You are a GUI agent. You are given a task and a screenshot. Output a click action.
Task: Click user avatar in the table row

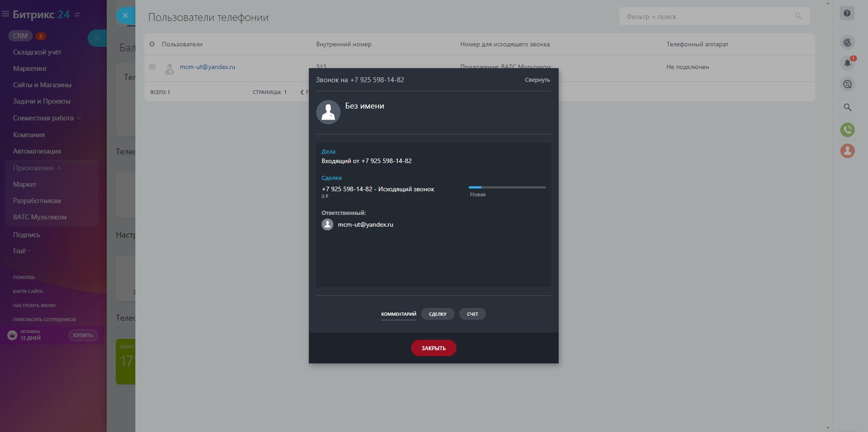click(169, 69)
